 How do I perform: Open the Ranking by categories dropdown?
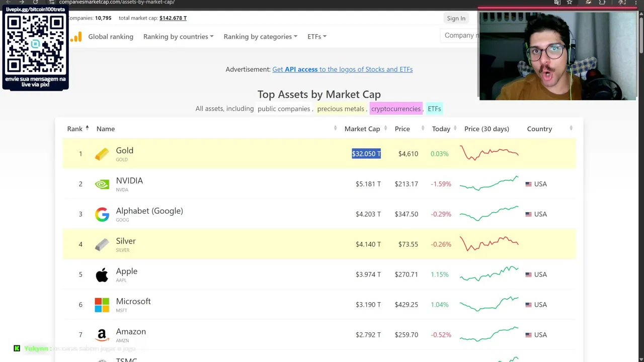coord(260,37)
